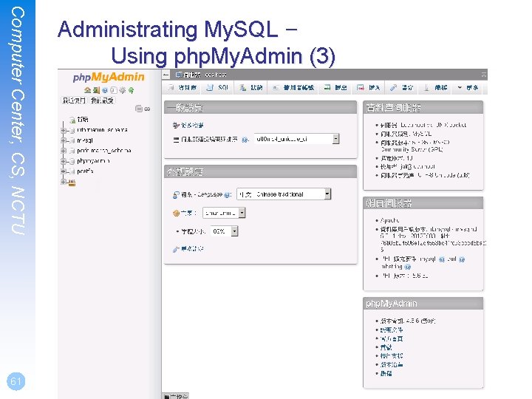The width and height of the screenshot is (532, 399).
Task: Click the language icon in appearance settings
Action: (x=176, y=195)
